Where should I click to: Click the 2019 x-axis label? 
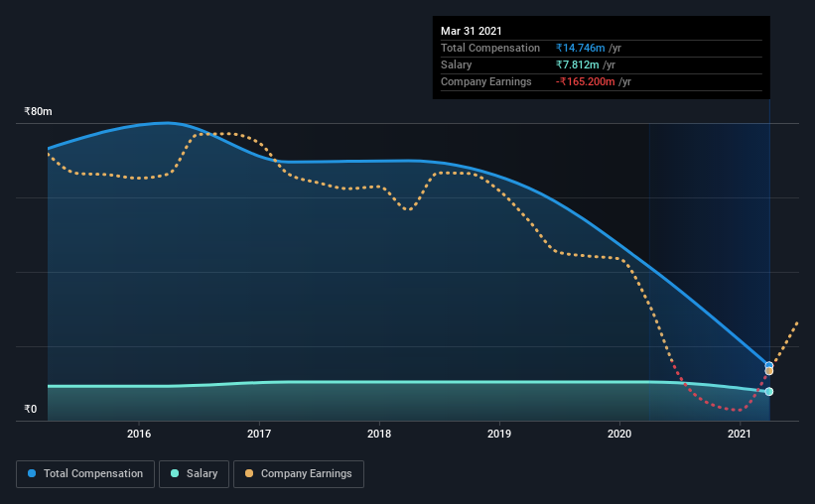[499, 434]
